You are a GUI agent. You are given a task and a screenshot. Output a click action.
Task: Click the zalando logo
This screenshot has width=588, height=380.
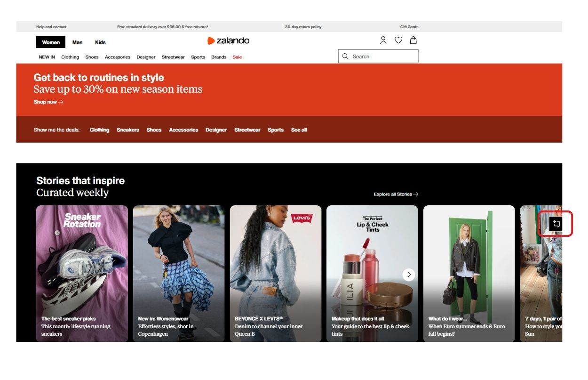click(228, 41)
